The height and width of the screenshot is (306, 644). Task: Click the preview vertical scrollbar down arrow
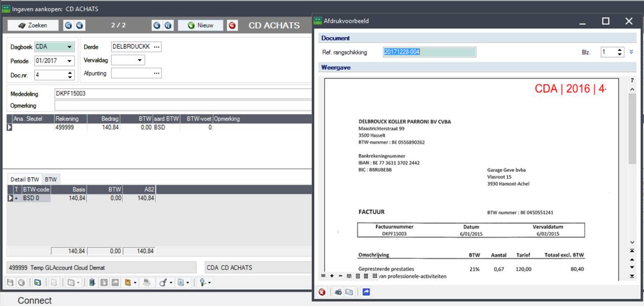click(632, 242)
